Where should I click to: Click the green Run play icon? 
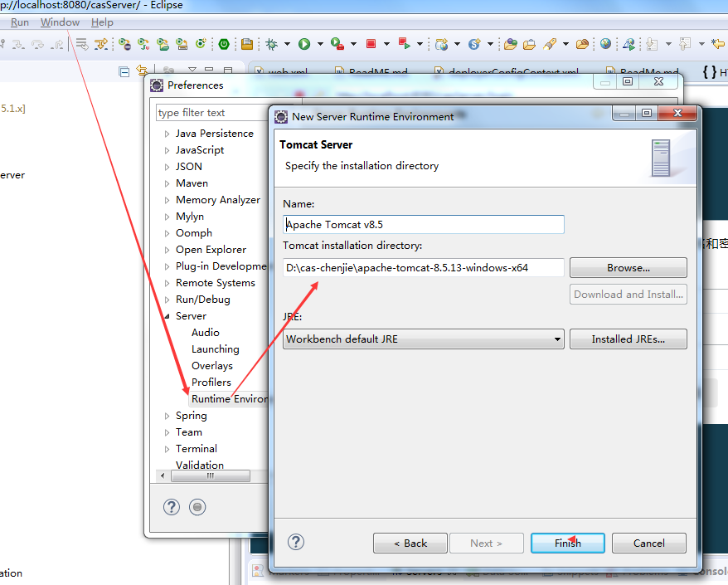(304, 44)
